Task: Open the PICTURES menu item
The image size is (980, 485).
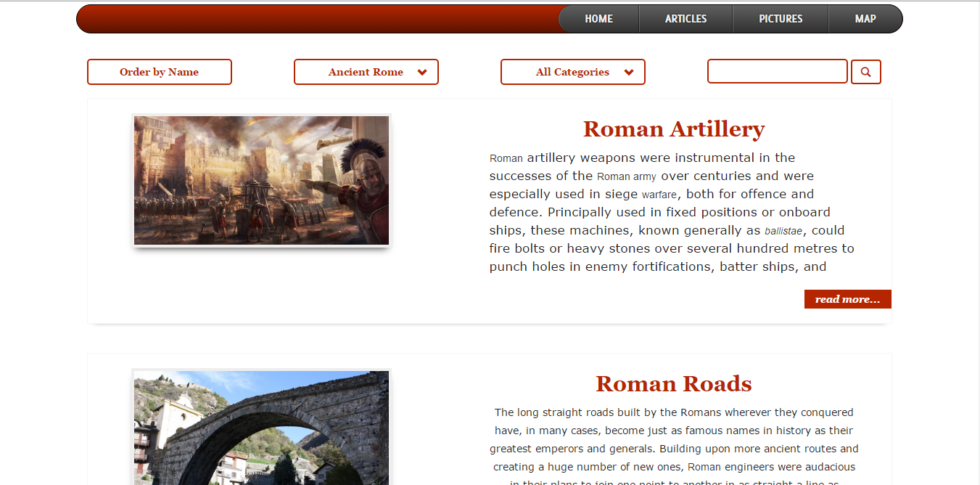Action: (781, 19)
